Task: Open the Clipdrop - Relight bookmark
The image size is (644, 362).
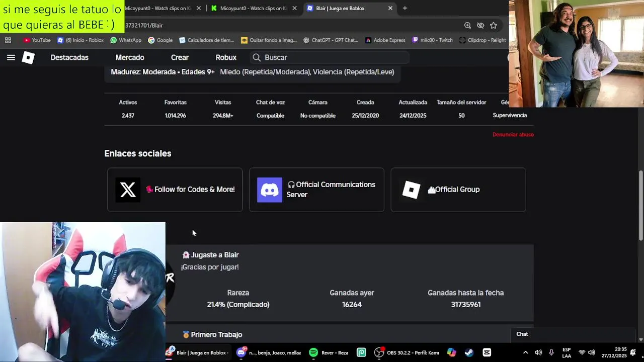Action: click(x=482, y=40)
